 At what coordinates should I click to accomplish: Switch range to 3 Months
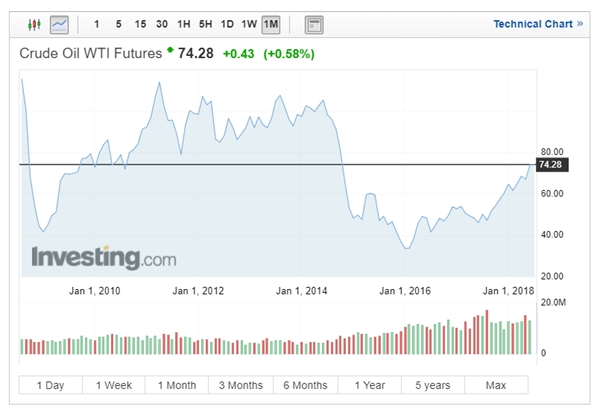pyautogui.click(x=241, y=385)
